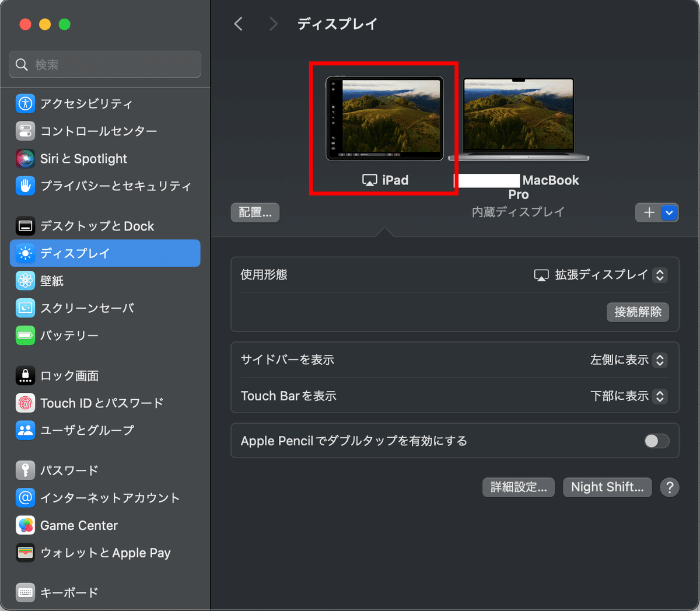Image resolution: width=700 pixels, height=611 pixels.
Task: Open the サイドバーを表示 左側に表示 dropdown
Action: click(628, 360)
